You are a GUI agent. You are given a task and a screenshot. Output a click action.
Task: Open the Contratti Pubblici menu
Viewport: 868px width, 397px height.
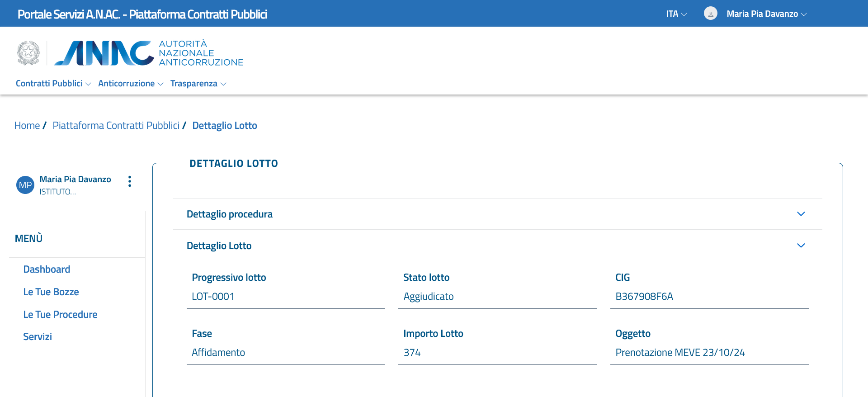[x=53, y=84]
